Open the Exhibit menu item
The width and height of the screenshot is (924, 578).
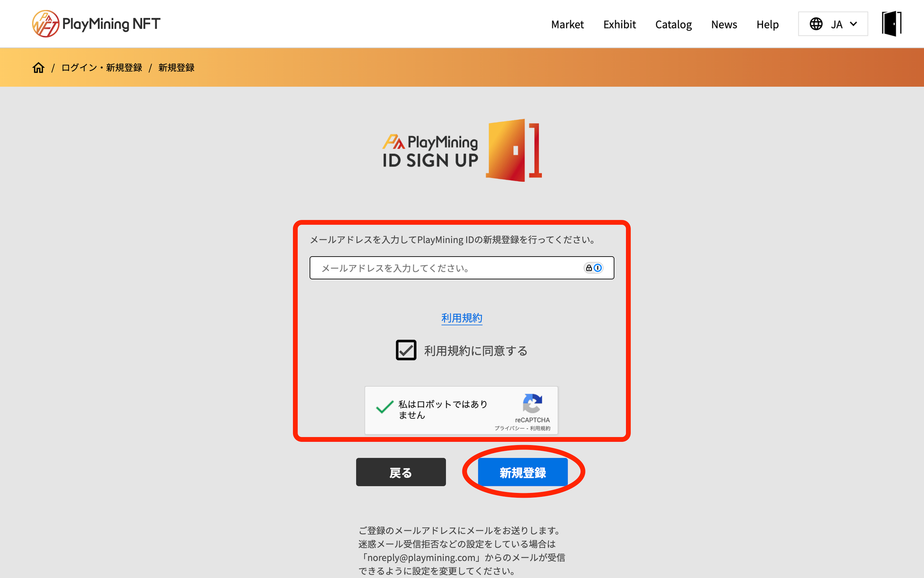619,24
